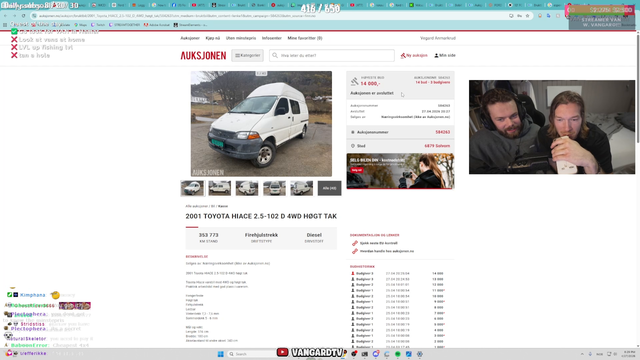640x360 pixels.
Task: Click the Auksjonsnummer 584263 row
Action: [400, 132]
